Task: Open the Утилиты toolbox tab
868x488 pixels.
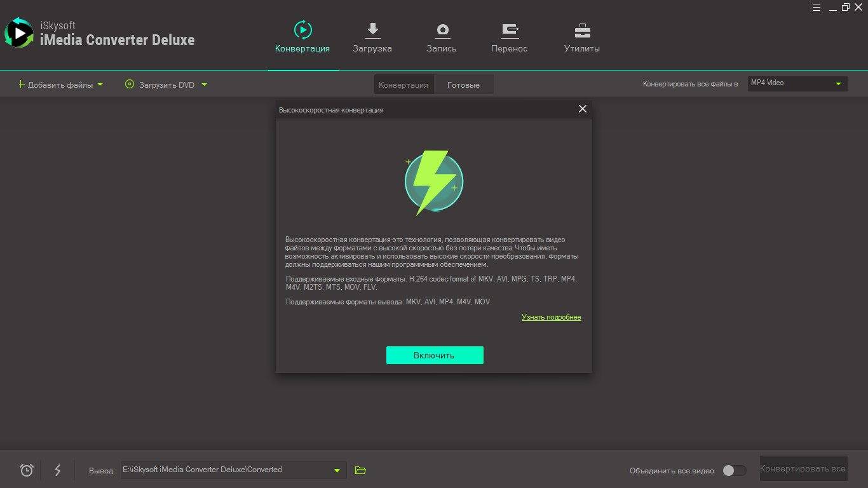Action: click(582, 37)
